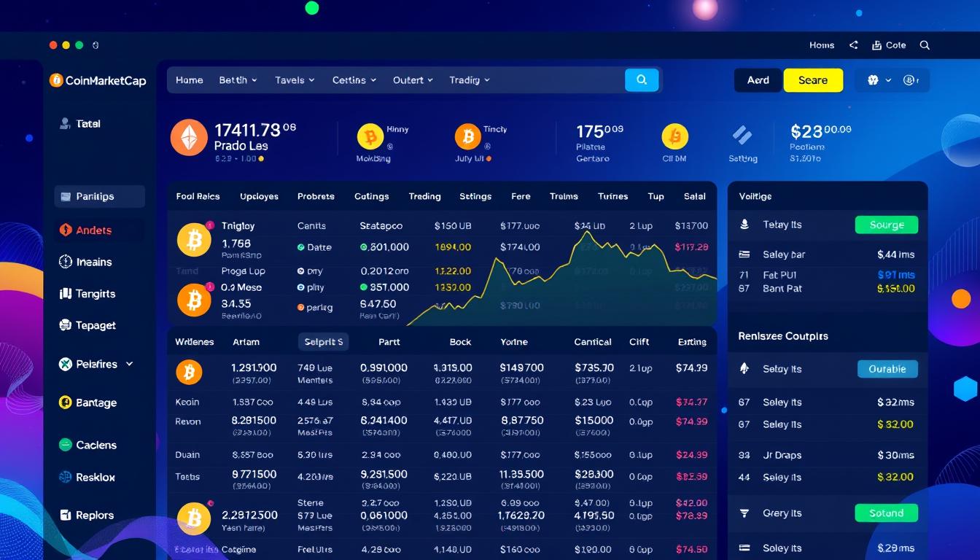
Task: Click the Tetay Its icon in Voitige panel
Action: (x=744, y=225)
